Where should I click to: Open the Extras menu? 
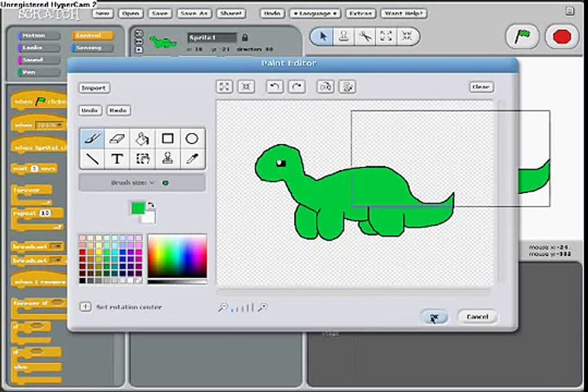360,14
